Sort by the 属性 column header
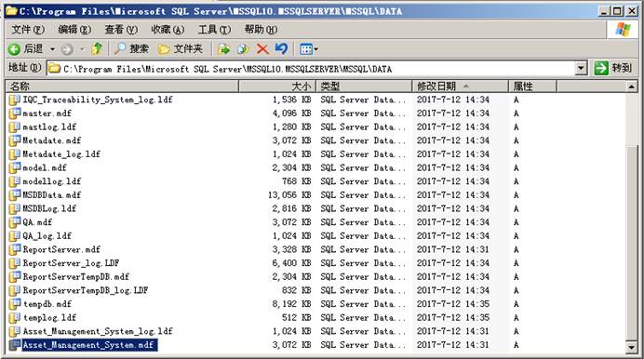Screen dimensions: 644x359 (532, 86)
